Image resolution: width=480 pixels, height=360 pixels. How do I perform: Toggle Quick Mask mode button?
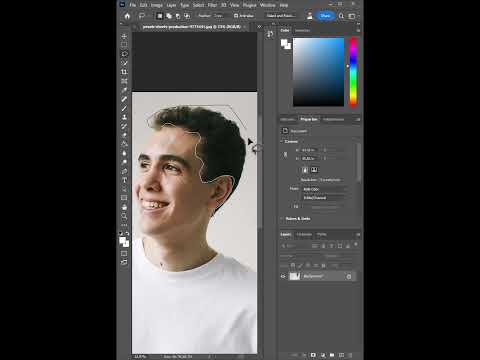point(124,254)
